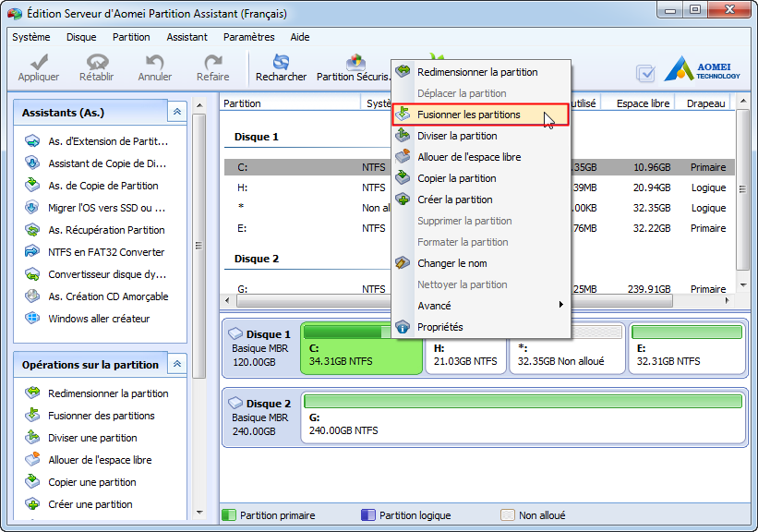Screen dimensions: 758x532
Task: Choose Redimensionner la partition in context menu
Action: [x=480, y=72]
